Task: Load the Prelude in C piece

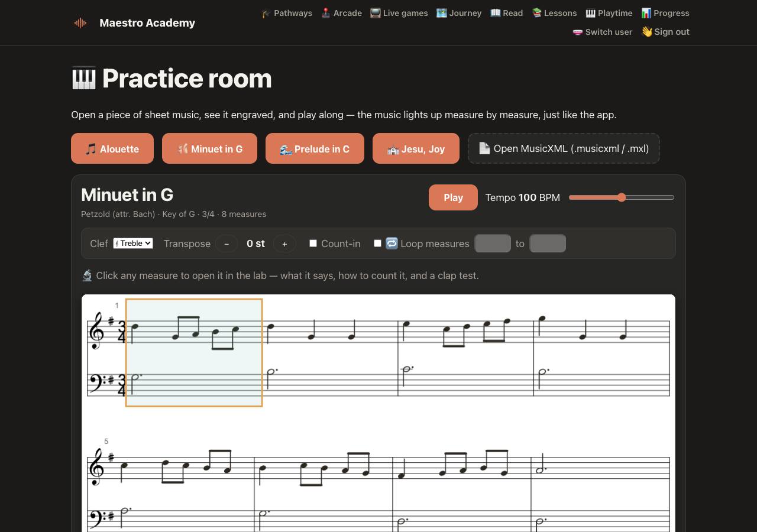Action: [315, 148]
